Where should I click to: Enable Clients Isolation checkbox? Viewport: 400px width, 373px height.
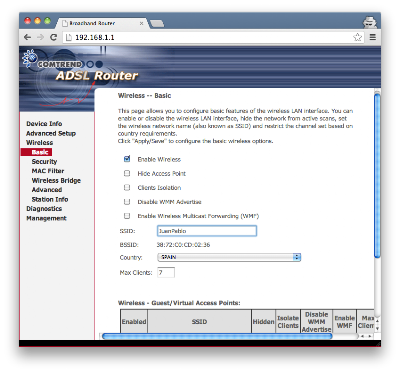pos(127,187)
